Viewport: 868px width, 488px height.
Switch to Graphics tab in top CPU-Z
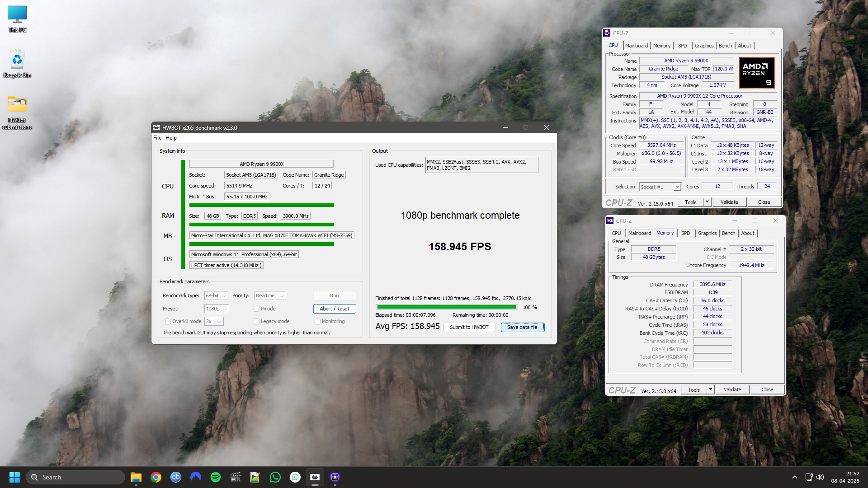point(704,46)
